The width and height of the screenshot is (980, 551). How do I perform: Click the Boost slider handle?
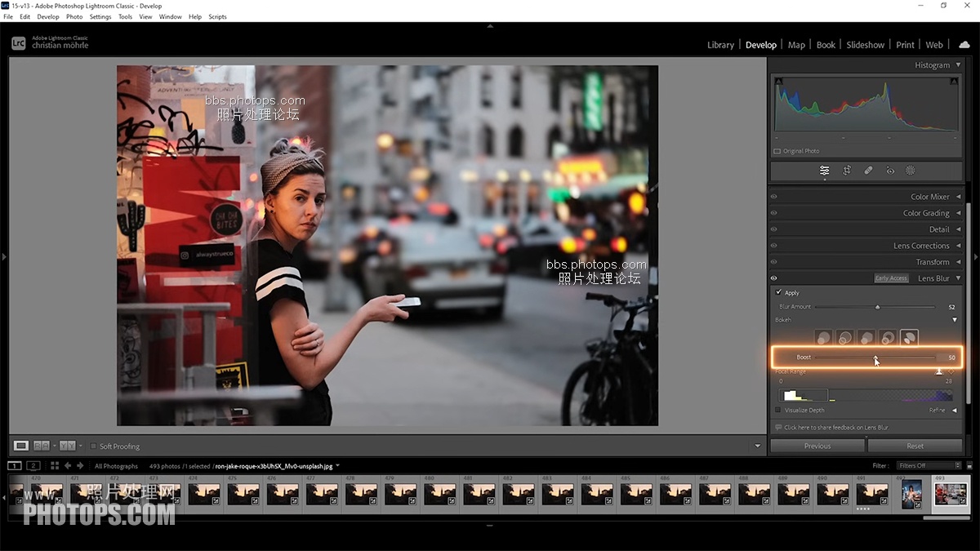point(875,358)
